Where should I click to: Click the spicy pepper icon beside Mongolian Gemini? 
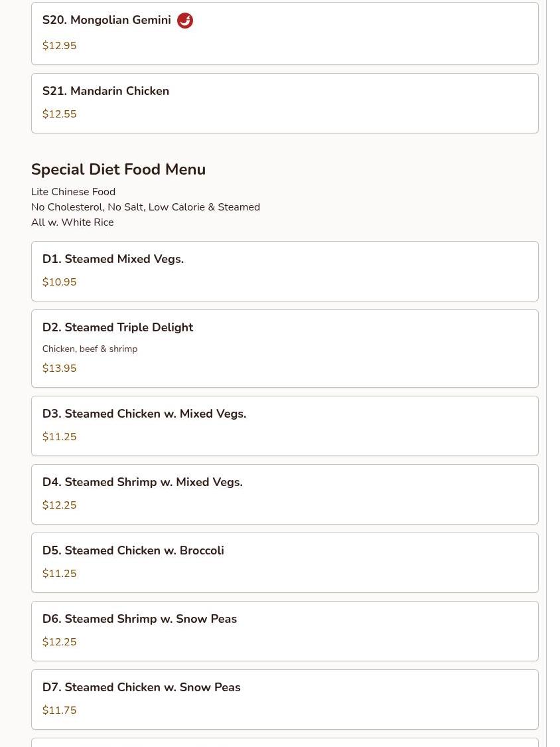click(x=185, y=21)
